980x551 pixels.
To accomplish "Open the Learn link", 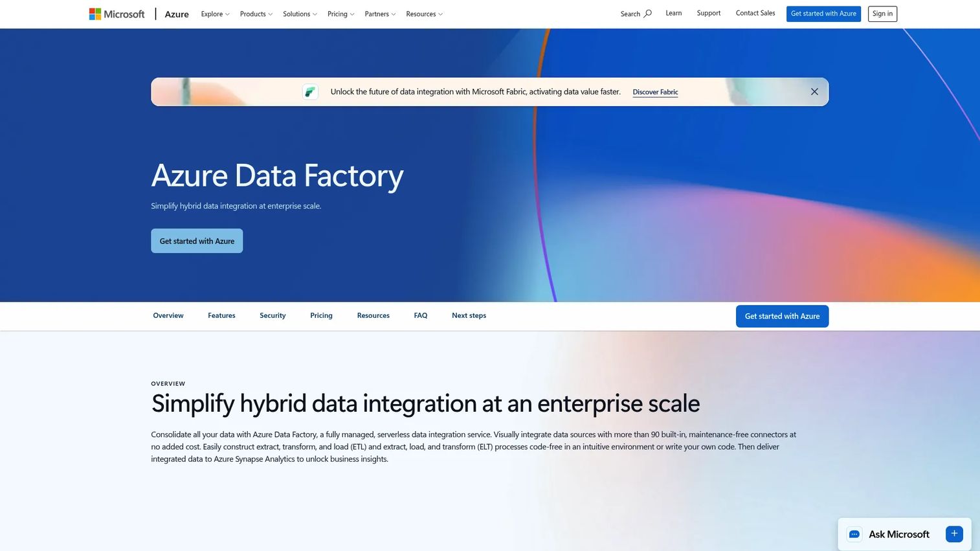I will coord(674,13).
